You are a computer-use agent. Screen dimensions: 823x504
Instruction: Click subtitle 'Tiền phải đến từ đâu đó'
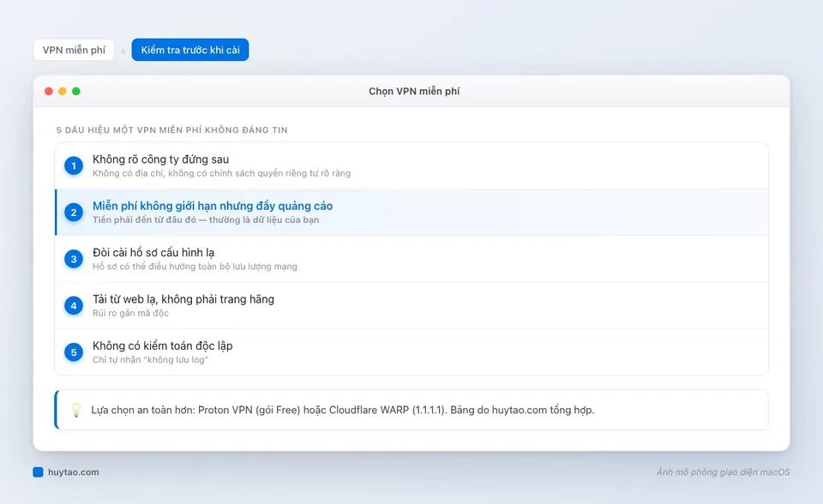click(206, 220)
